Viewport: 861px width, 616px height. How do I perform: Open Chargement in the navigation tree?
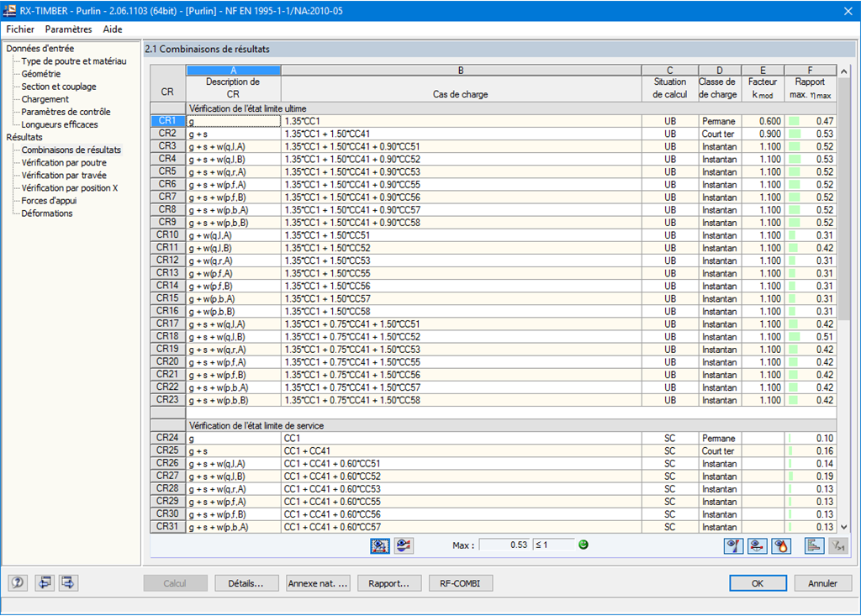(45, 99)
